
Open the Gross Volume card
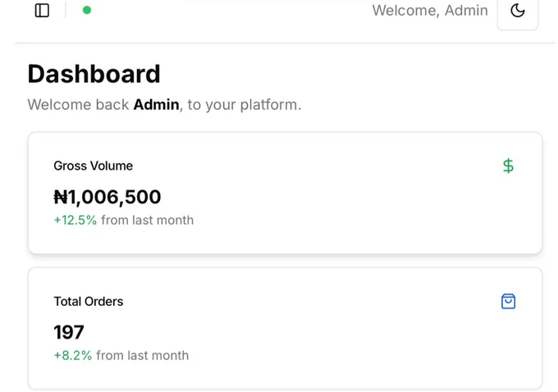point(285,193)
